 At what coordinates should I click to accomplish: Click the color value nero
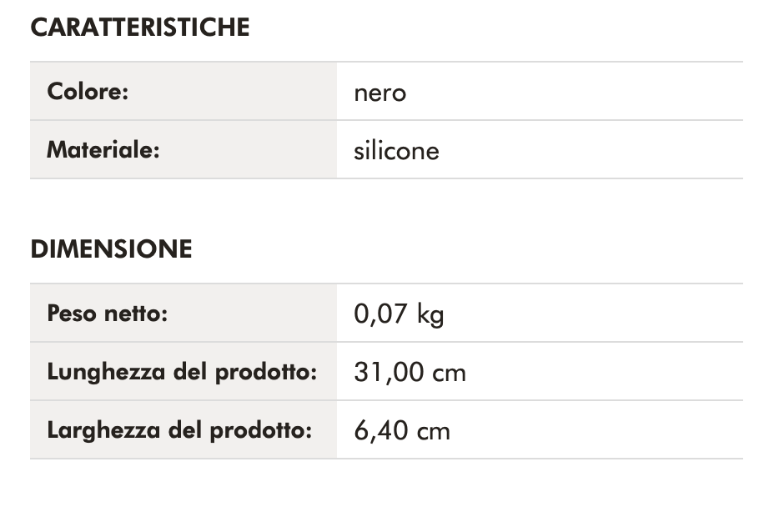click(x=379, y=92)
